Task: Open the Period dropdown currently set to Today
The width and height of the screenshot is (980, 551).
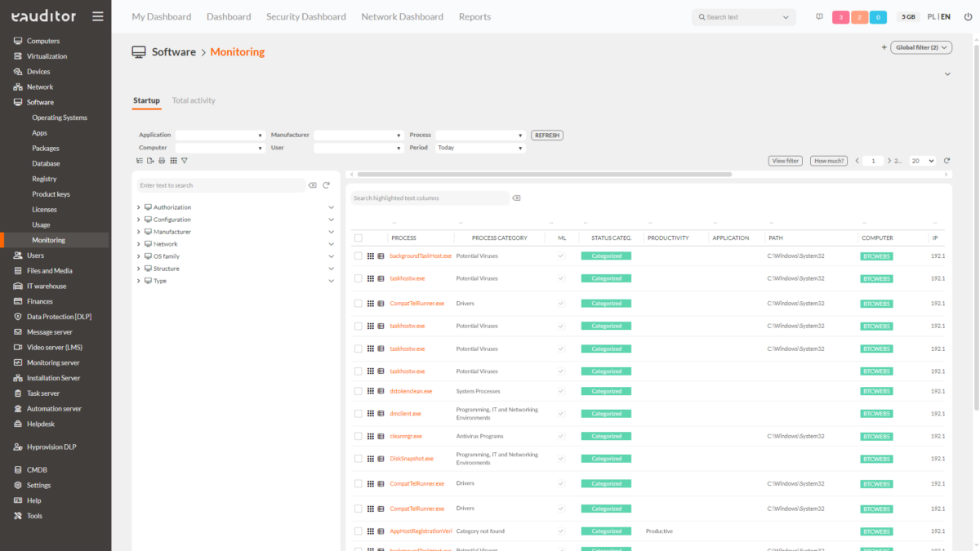Action: point(480,147)
